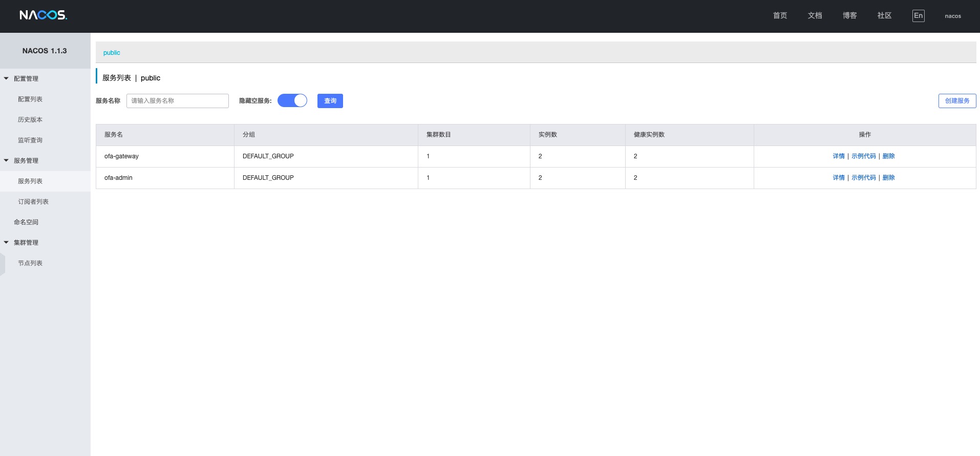Screen dimensions: 980x456
Task: Focus the 服务名称 search input
Action: (x=178, y=101)
